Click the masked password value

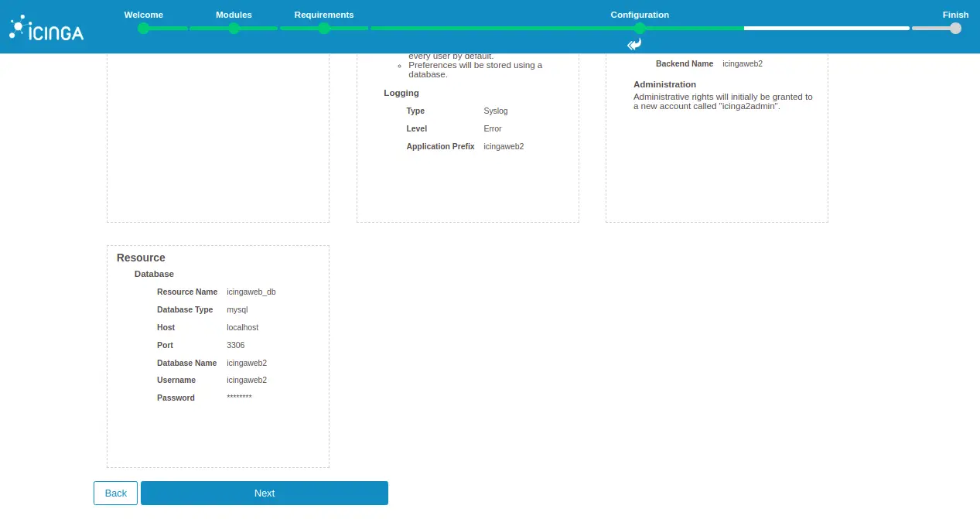pyautogui.click(x=240, y=398)
